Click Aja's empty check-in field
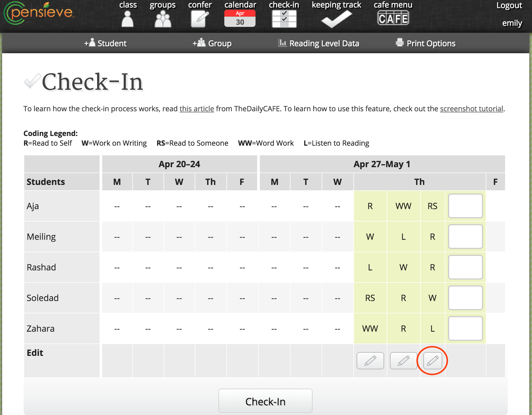 pyautogui.click(x=466, y=206)
